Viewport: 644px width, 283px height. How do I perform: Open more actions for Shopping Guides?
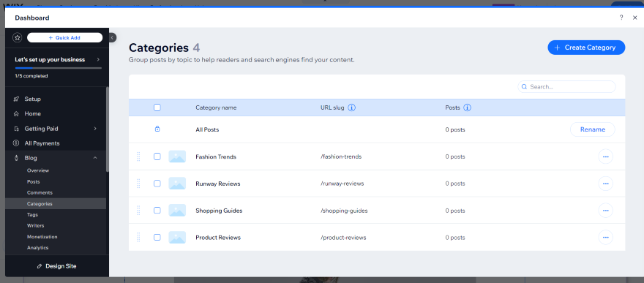pyautogui.click(x=605, y=211)
